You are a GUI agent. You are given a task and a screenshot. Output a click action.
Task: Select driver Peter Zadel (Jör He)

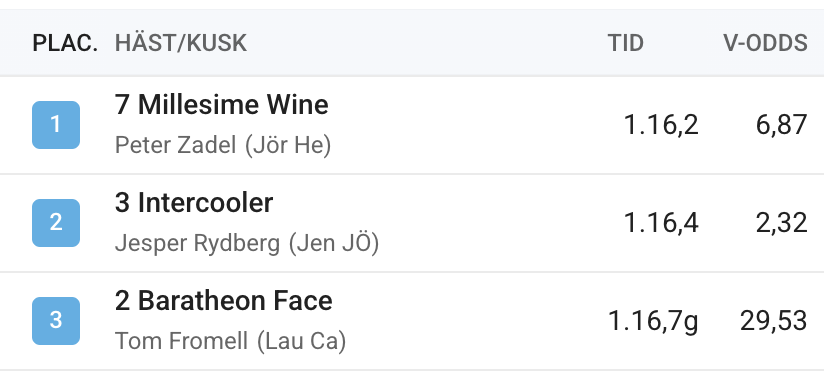pyautogui.click(x=223, y=146)
